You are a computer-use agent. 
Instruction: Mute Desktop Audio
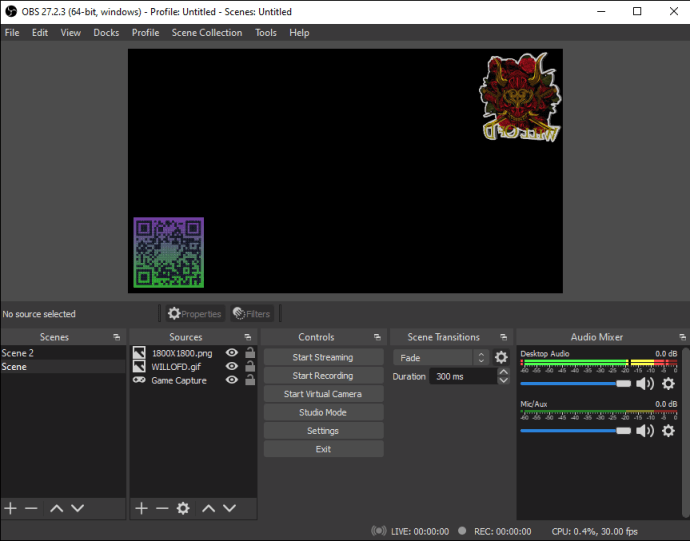point(645,383)
